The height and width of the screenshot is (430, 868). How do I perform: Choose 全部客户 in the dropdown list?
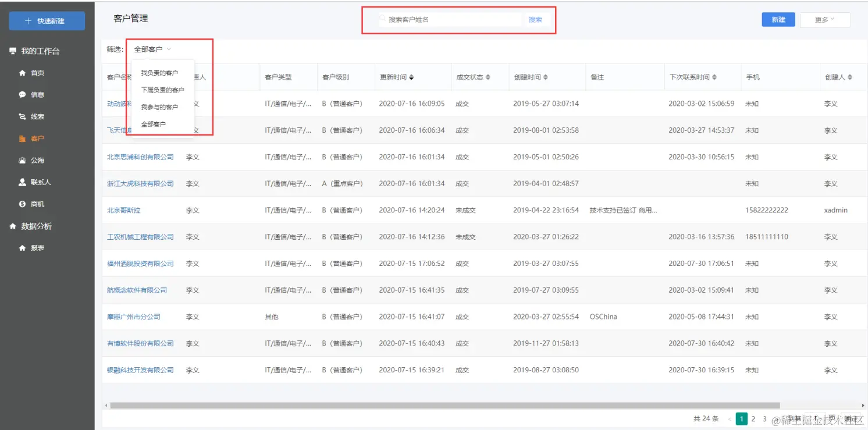pyautogui.click(x=154, y=124)
